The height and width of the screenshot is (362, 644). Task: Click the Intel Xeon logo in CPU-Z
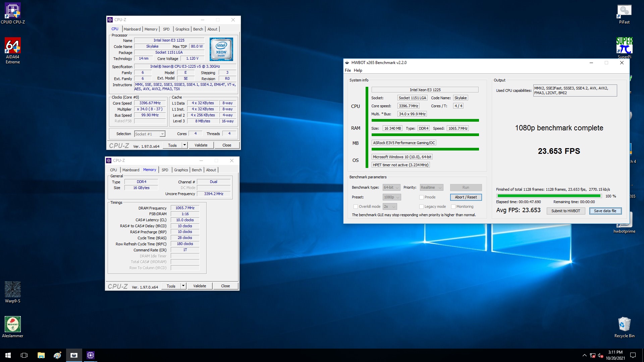coord(221,49)
